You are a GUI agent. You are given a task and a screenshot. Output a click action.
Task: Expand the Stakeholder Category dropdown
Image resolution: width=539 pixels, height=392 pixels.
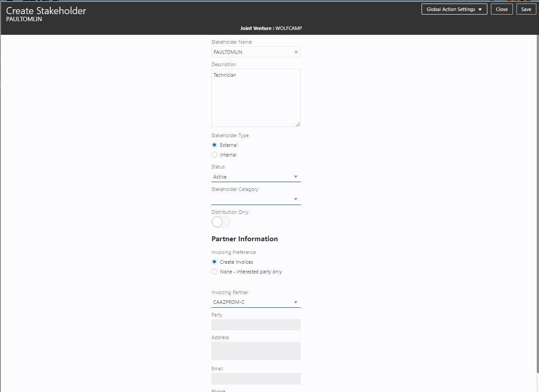click(x=296, y=199)
